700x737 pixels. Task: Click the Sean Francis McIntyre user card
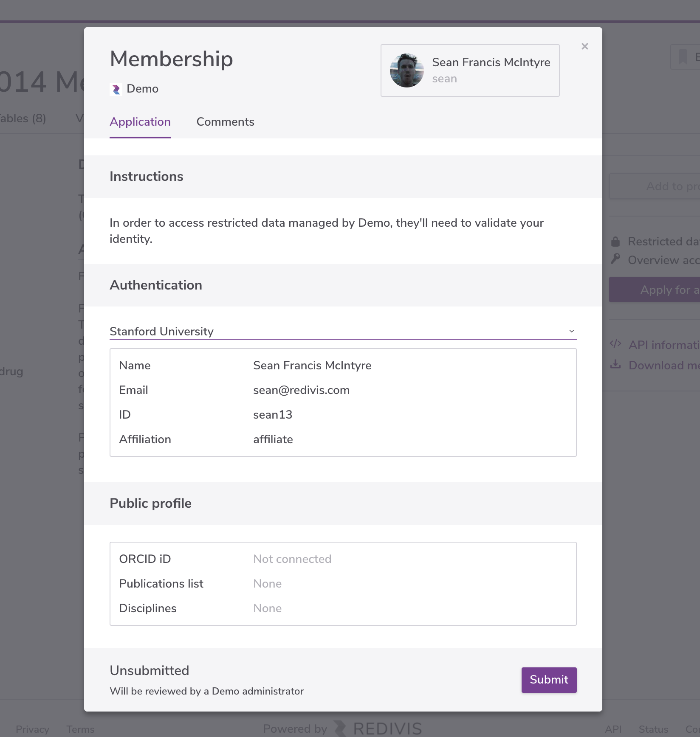[x=470, y=70]
